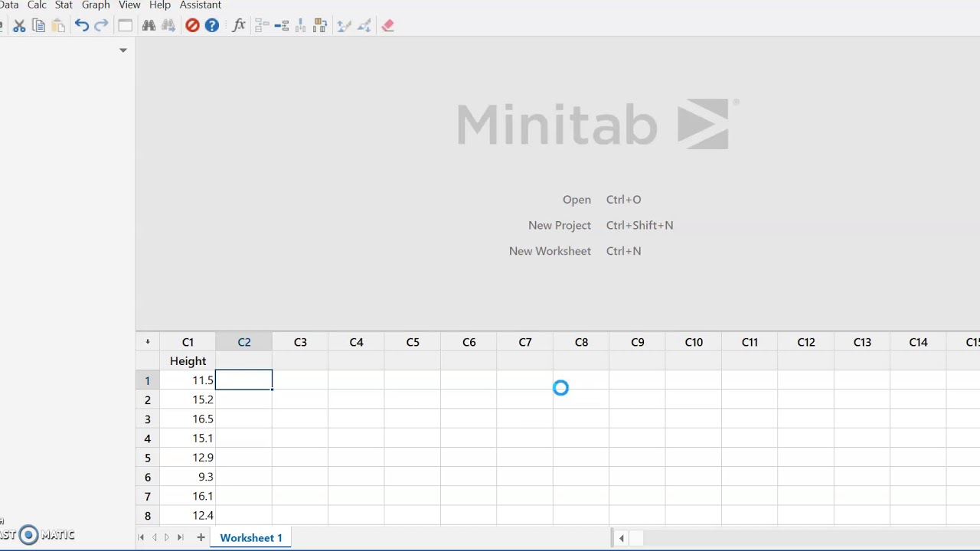Open the Help menu
The height and width of the screenshot is (551, 980).
tap(160, 5)
